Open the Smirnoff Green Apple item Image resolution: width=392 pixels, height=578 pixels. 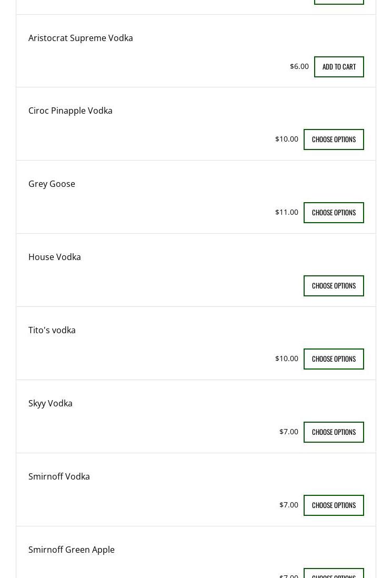[72, 550]
